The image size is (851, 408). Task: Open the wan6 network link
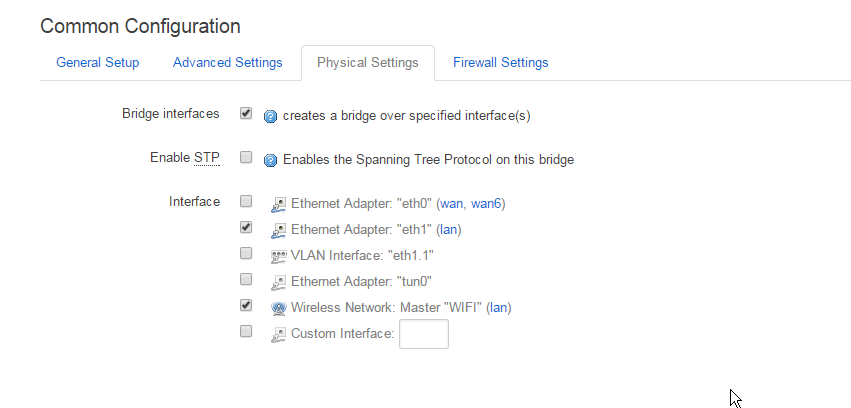486,204
